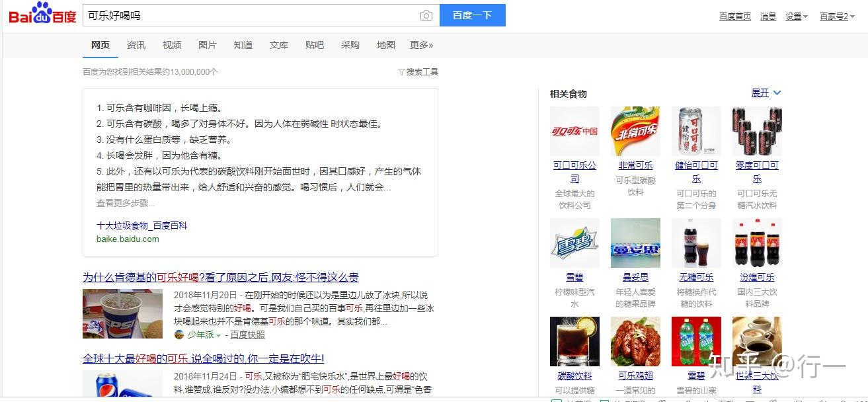Expand the 更多» search categories
Screen dimensions: 868x402
coord(422,45)
